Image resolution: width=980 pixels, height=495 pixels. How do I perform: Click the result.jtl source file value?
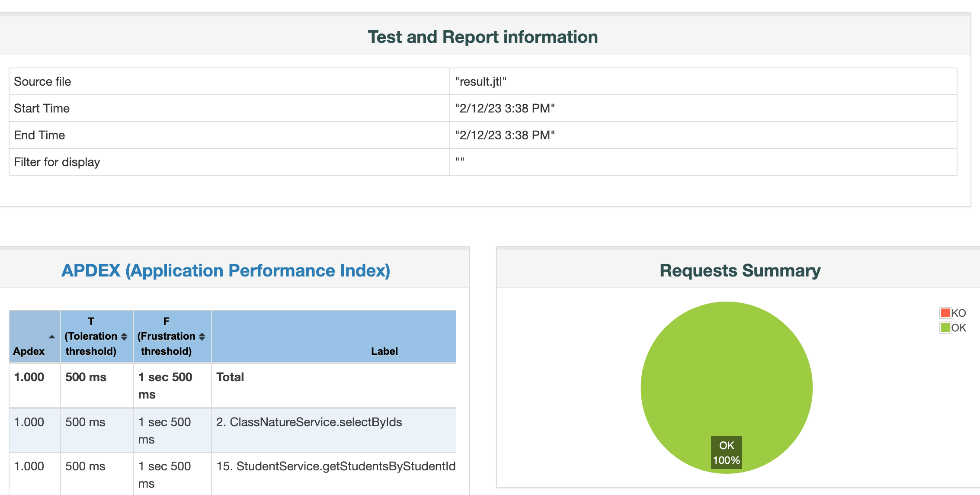[x=480, y=81]
